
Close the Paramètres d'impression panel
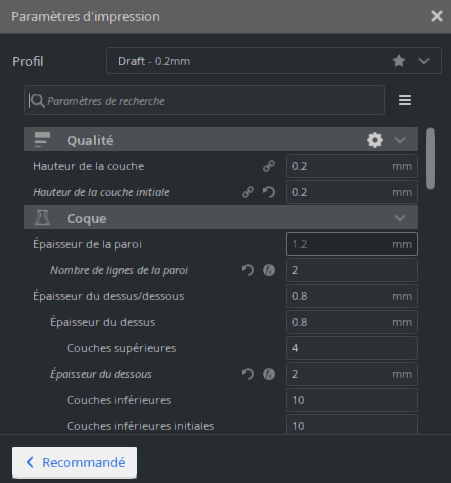[x=437, y=16]
